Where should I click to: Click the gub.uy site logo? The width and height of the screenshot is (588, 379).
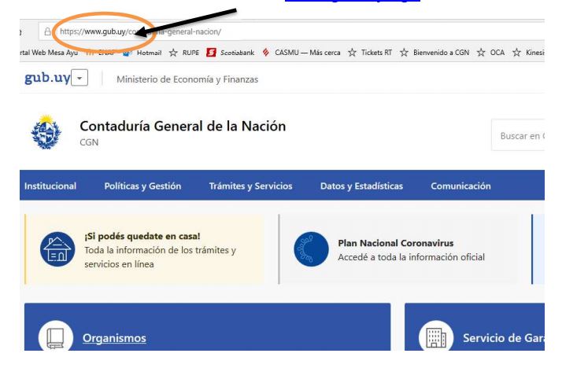click(x=47, y=78)
